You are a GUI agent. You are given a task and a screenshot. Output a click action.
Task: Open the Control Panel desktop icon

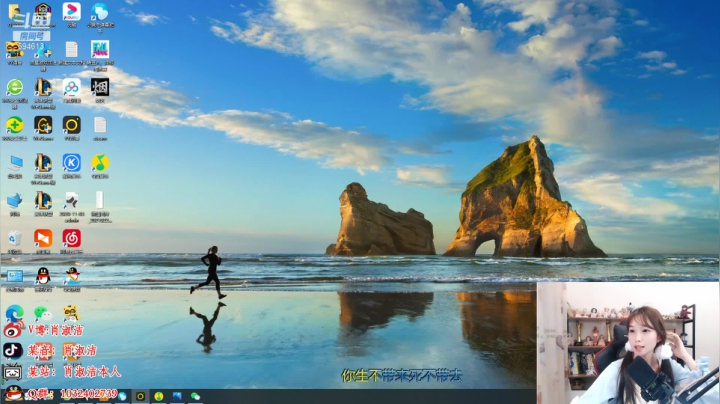(14, 276)
